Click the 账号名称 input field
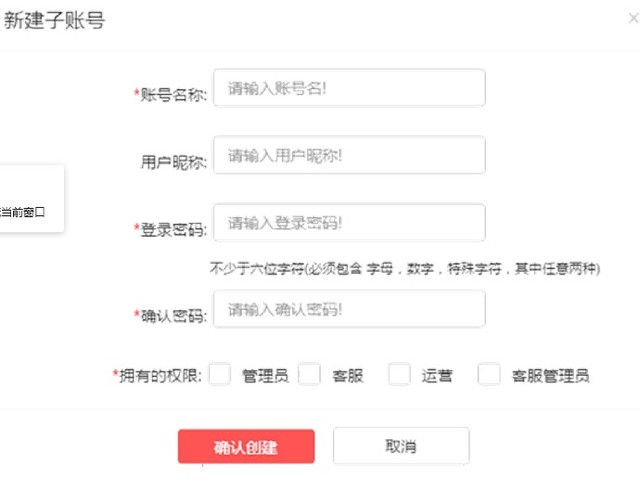640x491 pixels. tap(348, 88)
